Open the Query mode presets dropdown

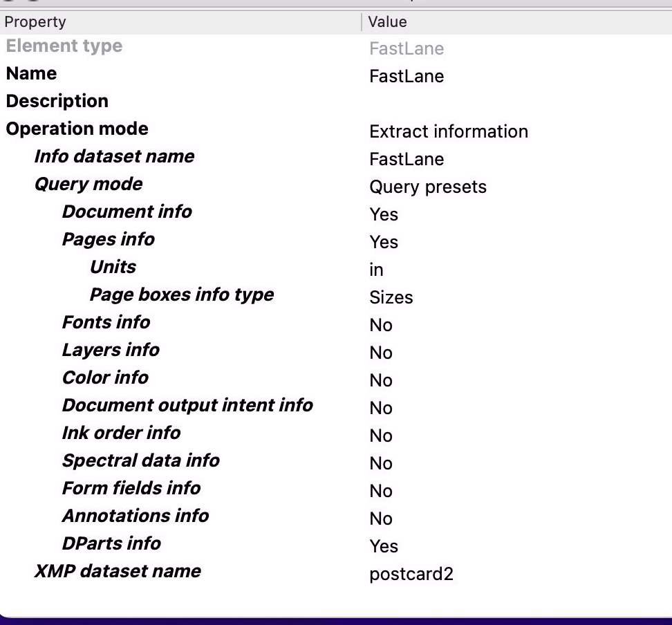pos(428,187)
